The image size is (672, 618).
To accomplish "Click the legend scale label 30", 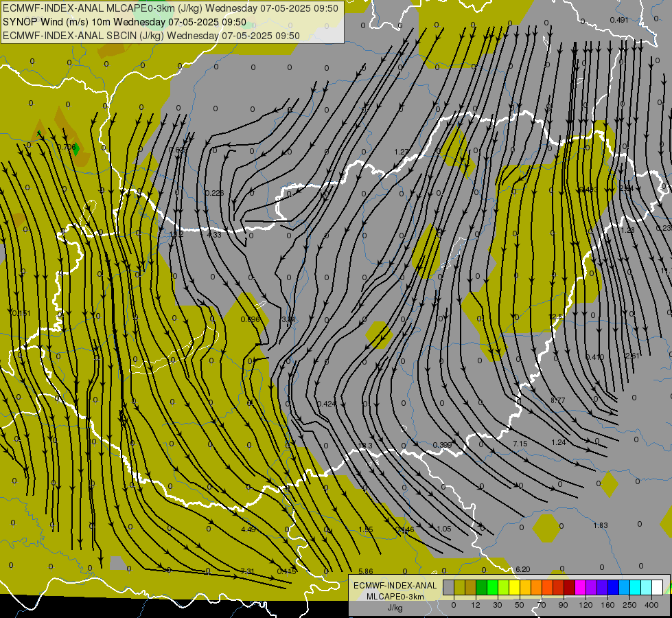I will (x=498, y=605).
